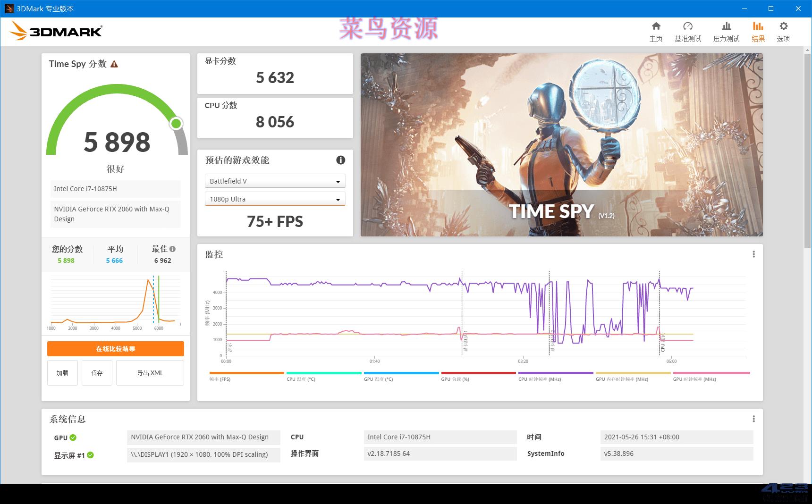Open the 监控 panel kebab menu
812x504 pixels.
[x=754, y=253]
